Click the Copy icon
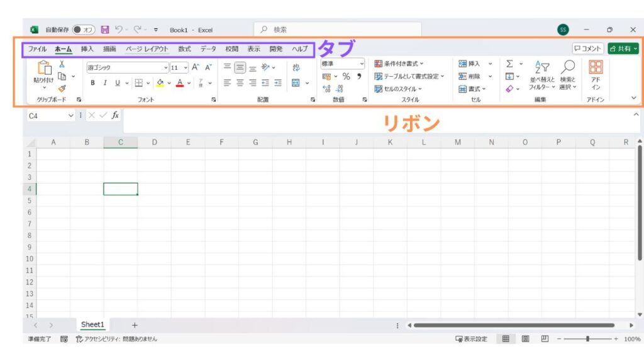Image resolution: width=644 pixels, height=362 pixels. tap(62, 76)
